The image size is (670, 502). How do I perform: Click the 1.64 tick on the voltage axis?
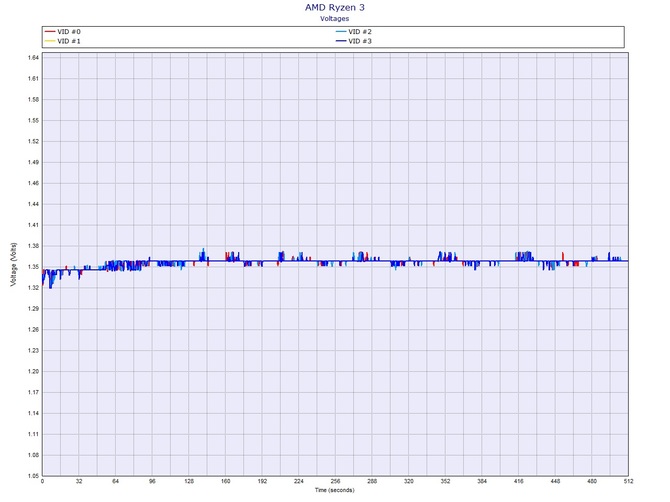click(33, 58)
